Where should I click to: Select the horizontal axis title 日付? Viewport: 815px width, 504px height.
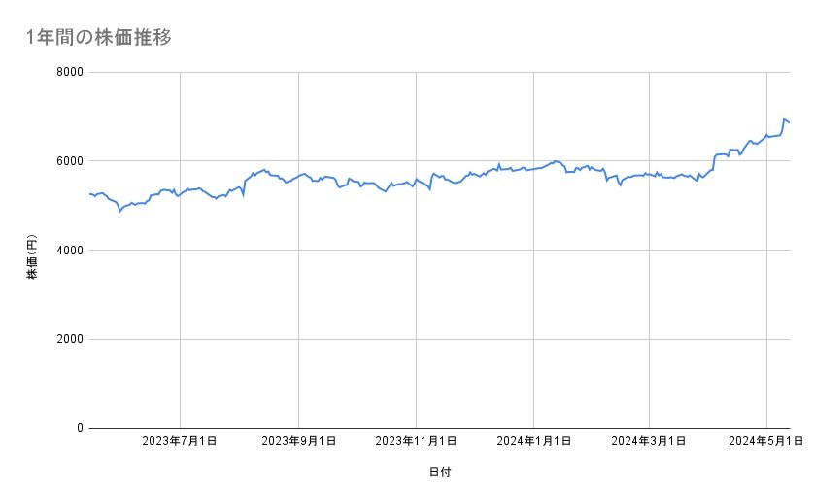(x=439, y=472)
